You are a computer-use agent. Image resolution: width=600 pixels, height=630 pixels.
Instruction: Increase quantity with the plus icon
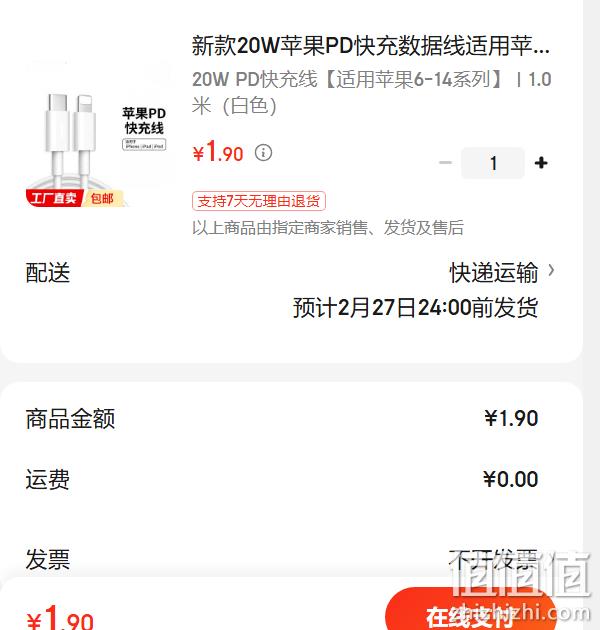(x=541, y=163)
